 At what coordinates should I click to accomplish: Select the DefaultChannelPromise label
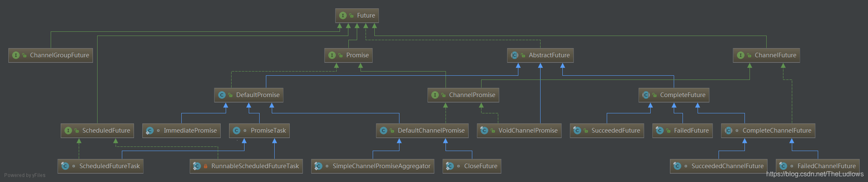pyautogui.click(x=431, y=131)
